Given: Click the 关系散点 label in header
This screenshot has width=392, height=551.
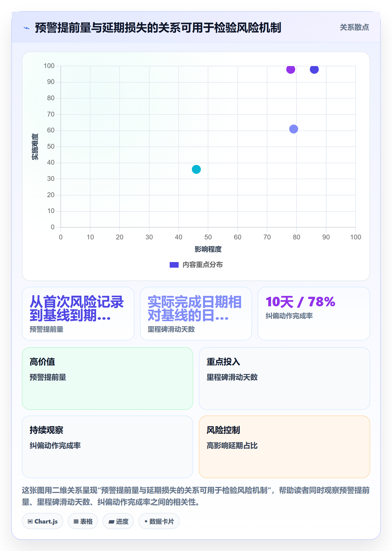Looking at the screenshot, I should [x=354, y=27].
